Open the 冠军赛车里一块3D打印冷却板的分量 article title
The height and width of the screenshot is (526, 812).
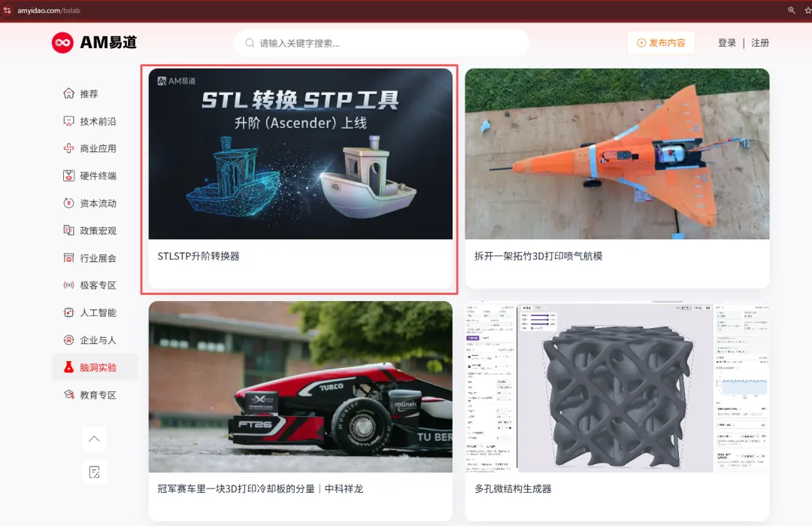point(260,488)
